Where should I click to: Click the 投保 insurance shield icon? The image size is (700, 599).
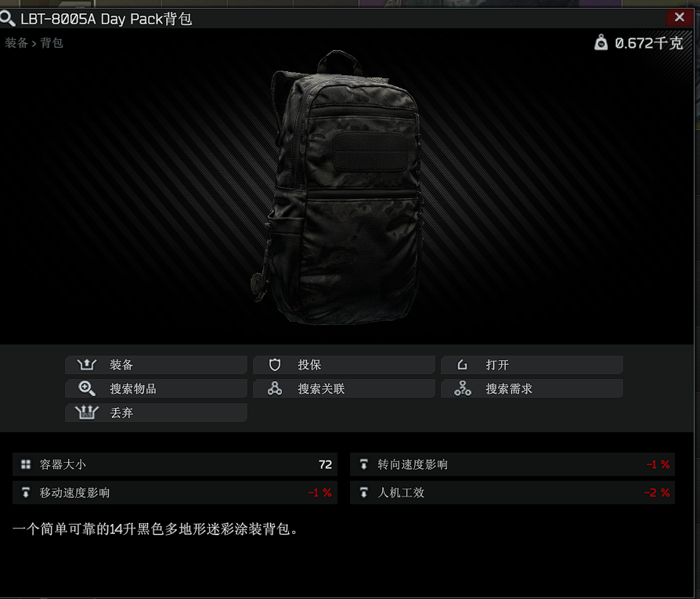click(275, 365)
